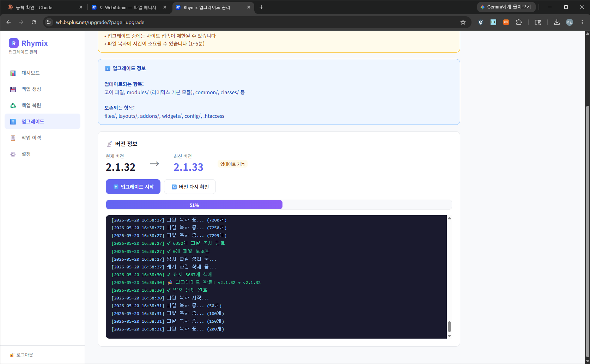This screenshot has height=364, width=590.
Task: Click the Rhymix logo icon
Action: point(14,43)
